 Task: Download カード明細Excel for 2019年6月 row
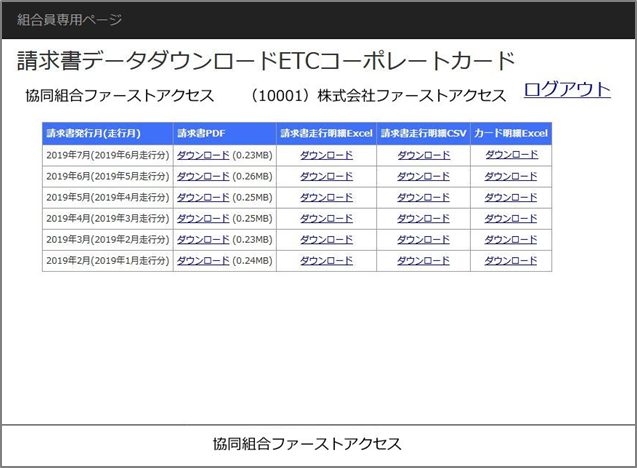click(x=511, y=176)
